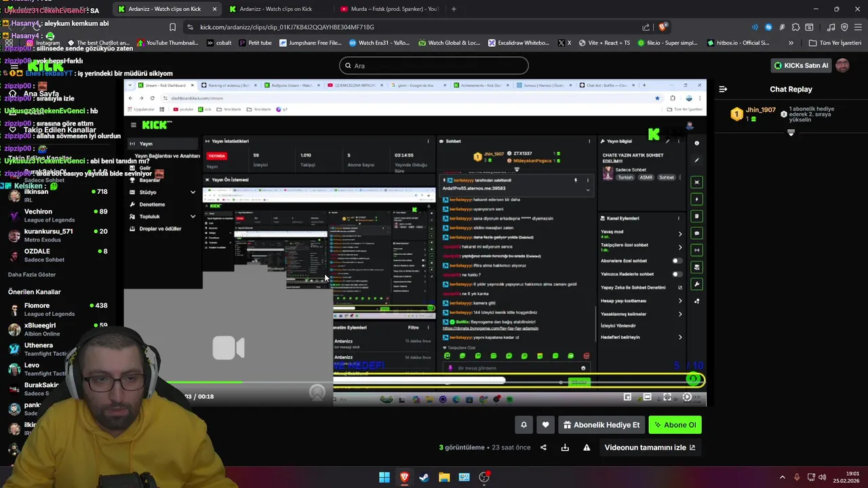
Task: Click the heart follow icon below the clip
Action: [545, 425]
